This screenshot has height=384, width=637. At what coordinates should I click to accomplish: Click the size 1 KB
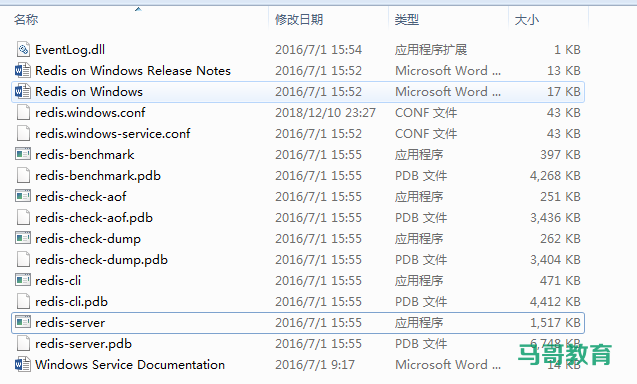[568, 50]
